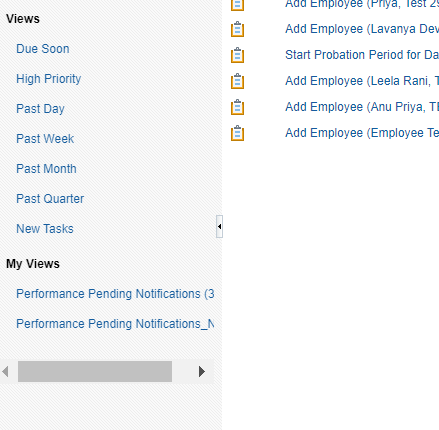Screen dimensions: 439x430
Task: Open the Past Quarter view
Action: 50,199
